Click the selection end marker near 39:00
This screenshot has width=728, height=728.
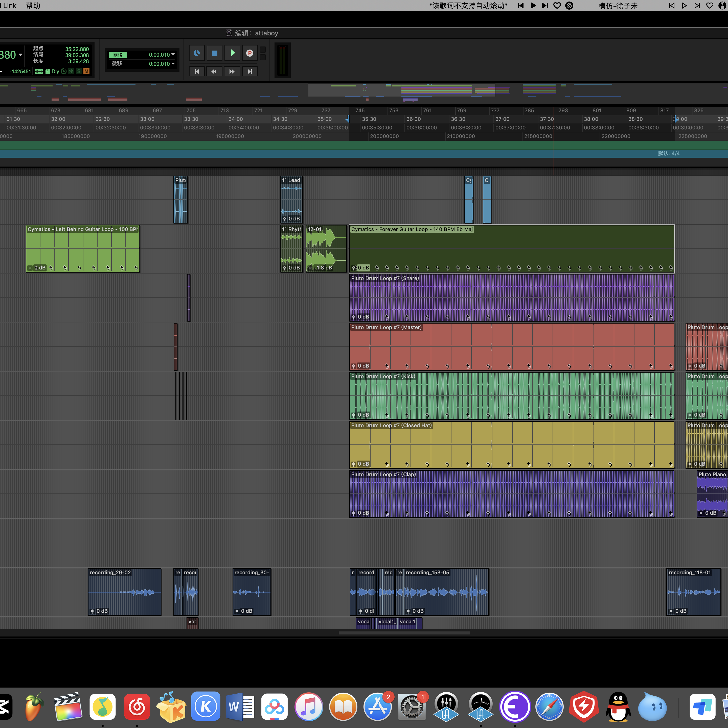click(x=676, y=119)
